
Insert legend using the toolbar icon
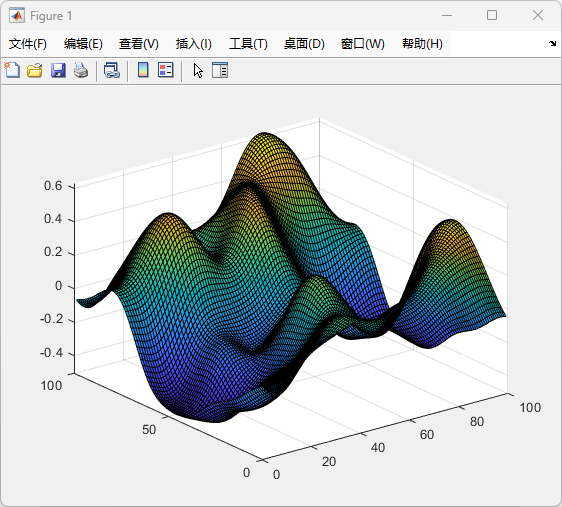[x=166, y=70]
